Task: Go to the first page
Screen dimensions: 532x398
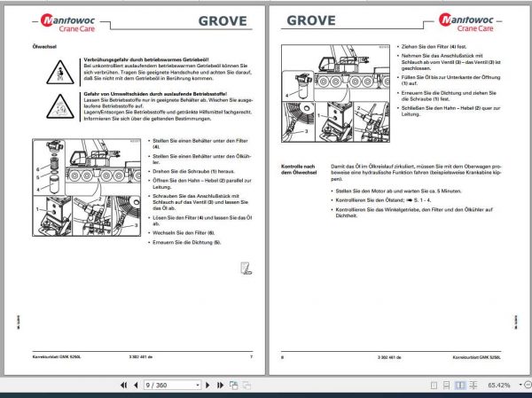Action: 124,385
